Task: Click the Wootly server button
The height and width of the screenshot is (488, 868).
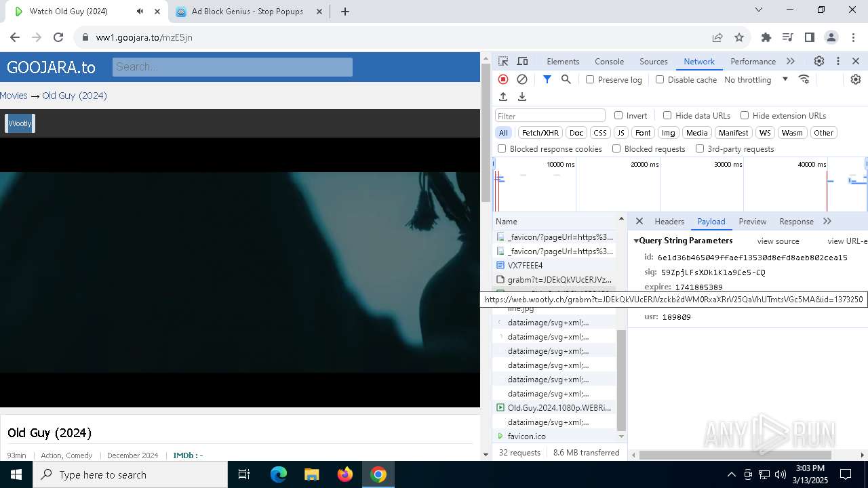Action: pyautogui.click(x=20, y=123)
